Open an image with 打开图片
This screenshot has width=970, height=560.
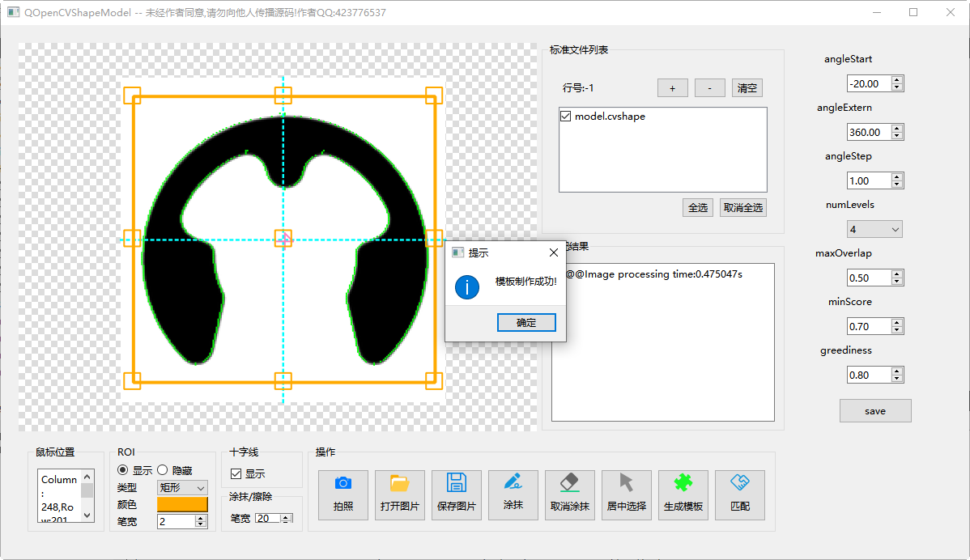click(x=399, y=494)
